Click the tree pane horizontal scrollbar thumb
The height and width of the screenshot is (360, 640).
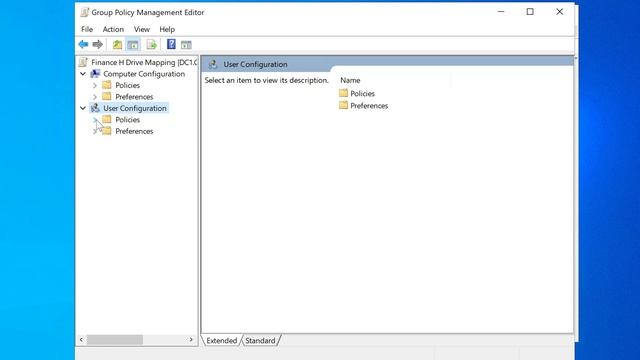(x=115, y=340)
